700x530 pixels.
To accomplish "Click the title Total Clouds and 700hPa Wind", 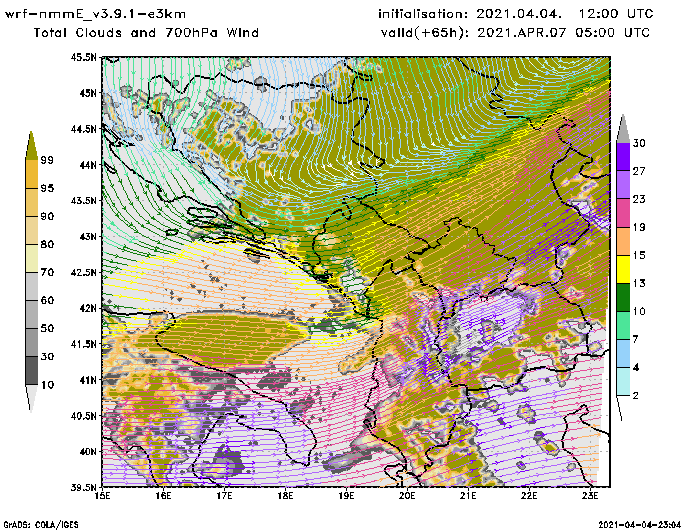I will point(146,33).
